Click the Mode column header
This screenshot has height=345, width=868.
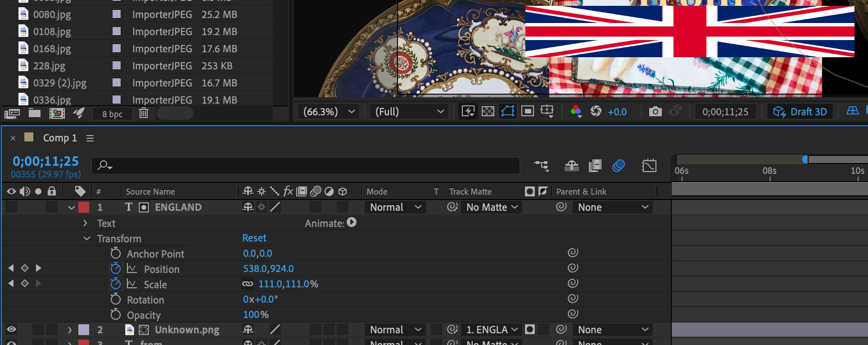coord(377,192)
